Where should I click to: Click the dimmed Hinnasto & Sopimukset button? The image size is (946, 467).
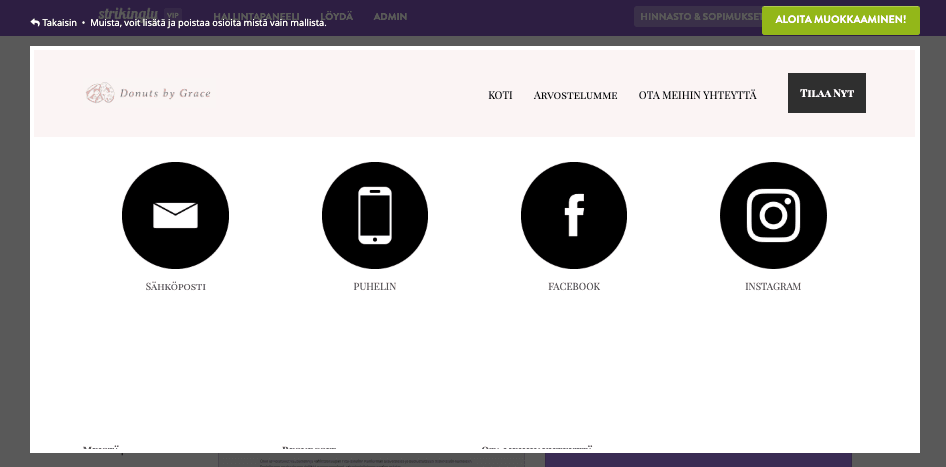698,16
